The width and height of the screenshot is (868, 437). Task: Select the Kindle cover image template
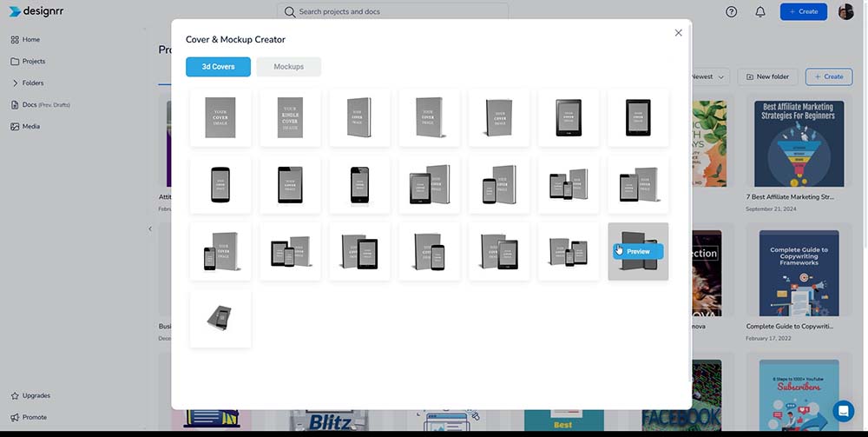click(x=290, y=117)
